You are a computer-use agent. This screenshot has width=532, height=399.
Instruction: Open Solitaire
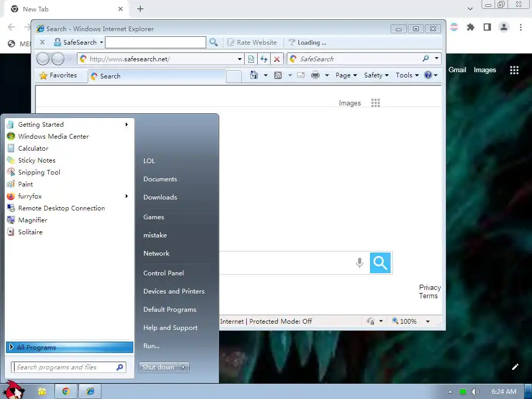point(69,232)
